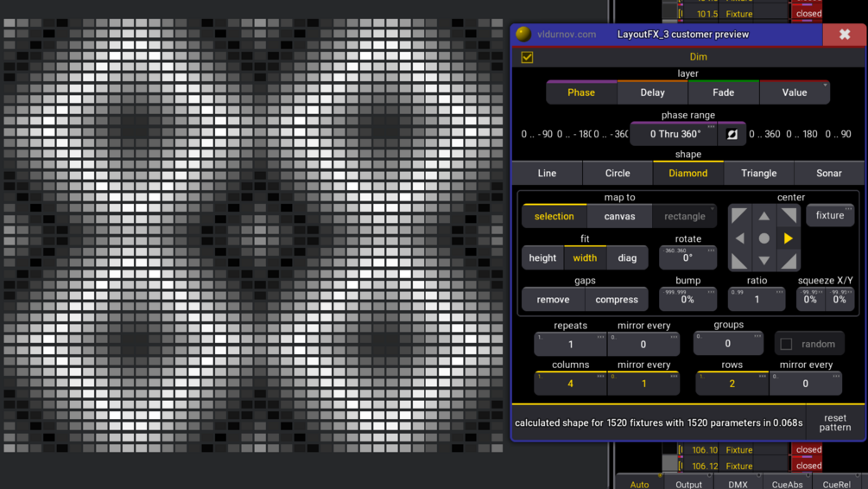Image resolution: width=868 pixels, height=489 pixels.
Task: Edit columns mirror every value 1
Action: pos(643,384)
